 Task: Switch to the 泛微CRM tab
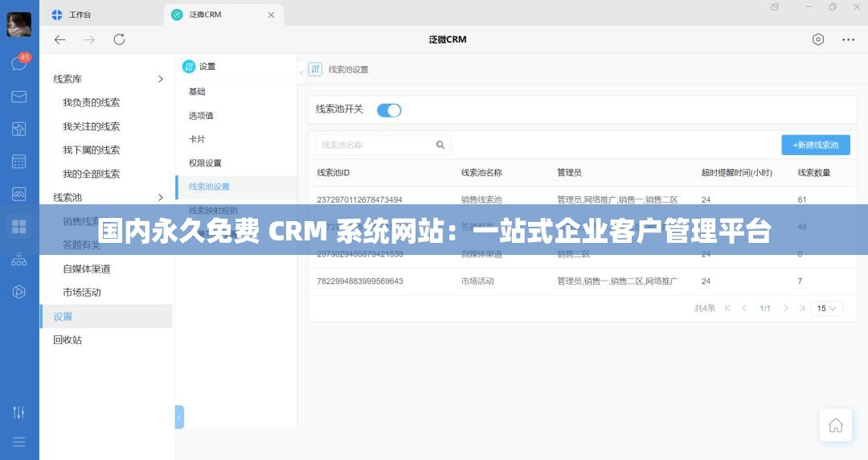[224, 15]
